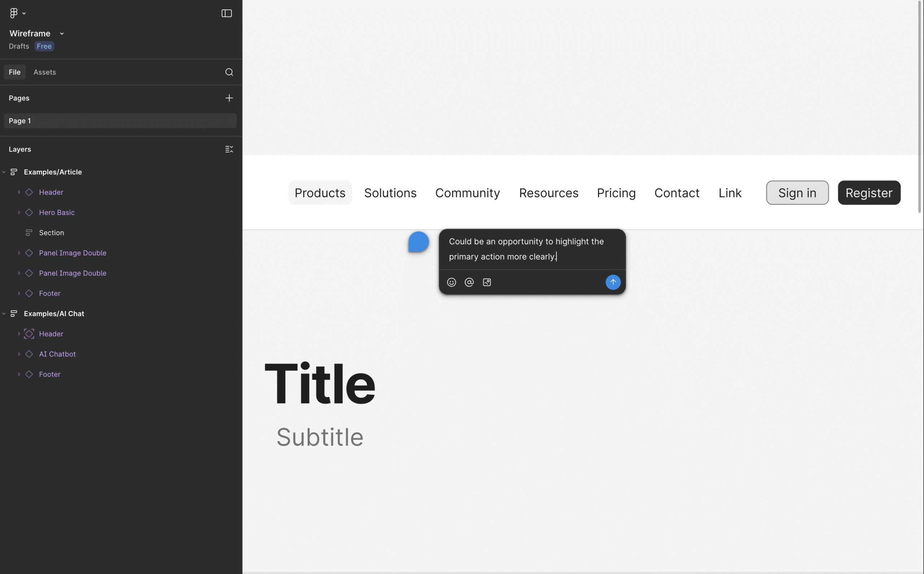
Task: Click the Free plan badge
Action: pos(44,46)
